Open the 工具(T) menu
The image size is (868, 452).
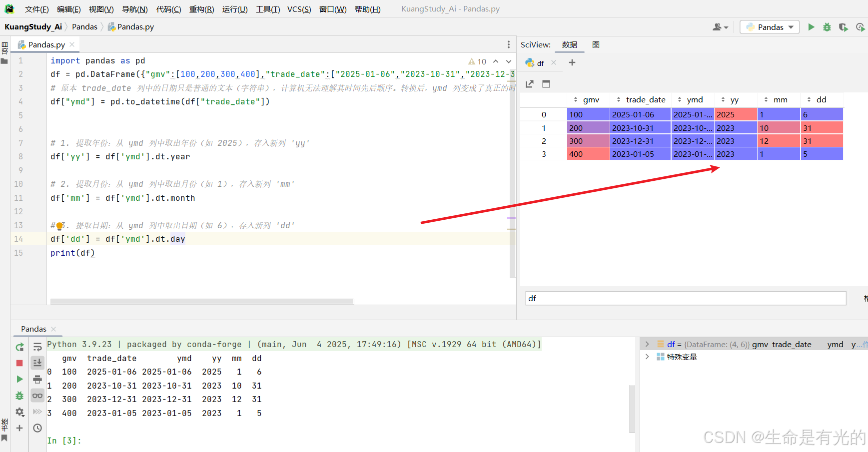coord(268,9)
